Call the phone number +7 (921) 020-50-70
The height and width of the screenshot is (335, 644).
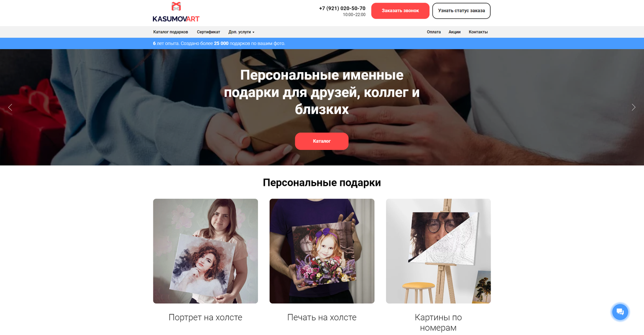[x=342, y=8]
